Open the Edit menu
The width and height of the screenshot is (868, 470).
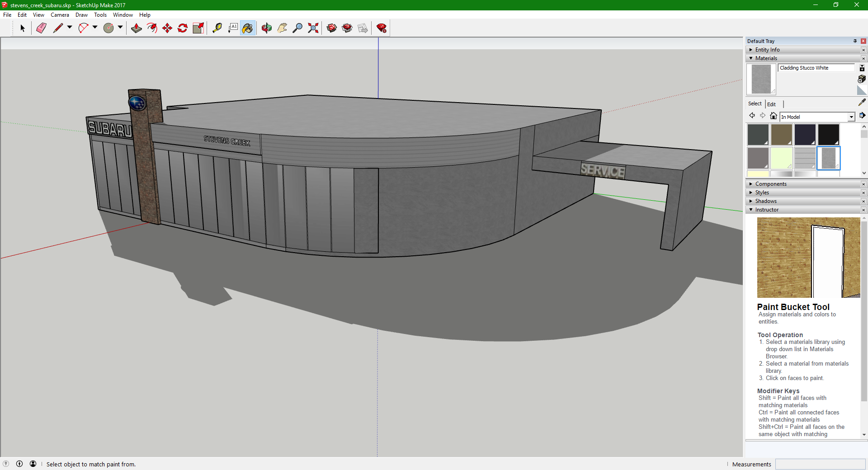click(x=22, y=15)
